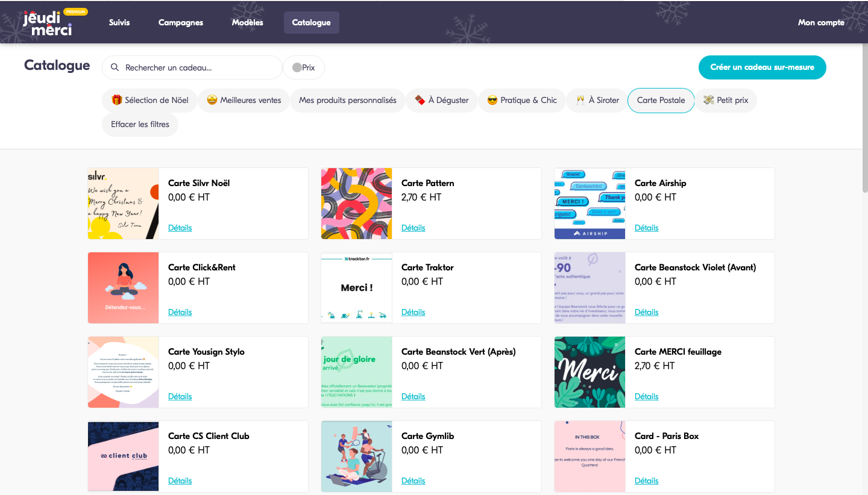This screenshot has height=495, width=868.
Task: Filter by Sélection de Nöel
Action: pyautogui.click(x=149, y=100)
